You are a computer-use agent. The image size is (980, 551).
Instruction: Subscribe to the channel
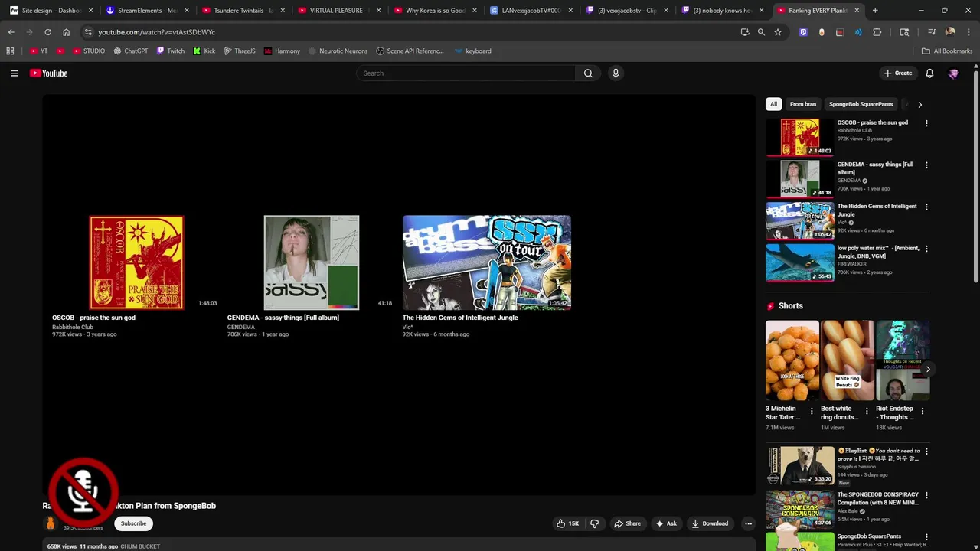pyautogui.click(x=133, y=523)
